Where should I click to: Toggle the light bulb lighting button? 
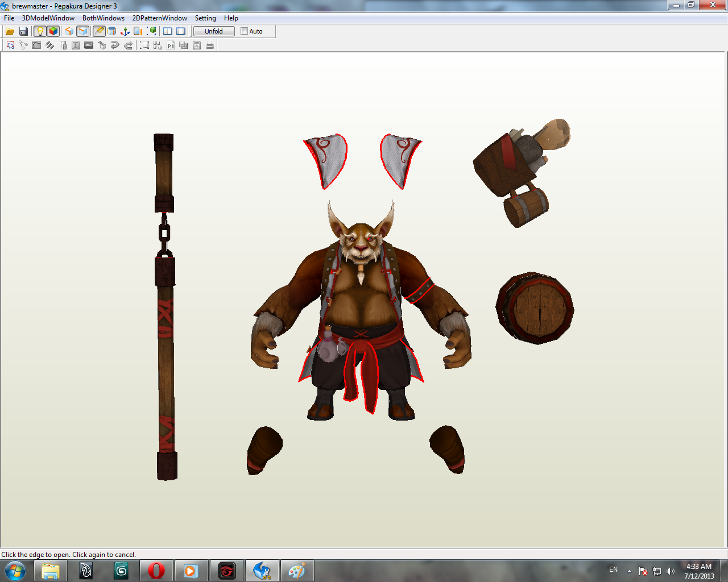pyautogui.click(x=40, y=31)
